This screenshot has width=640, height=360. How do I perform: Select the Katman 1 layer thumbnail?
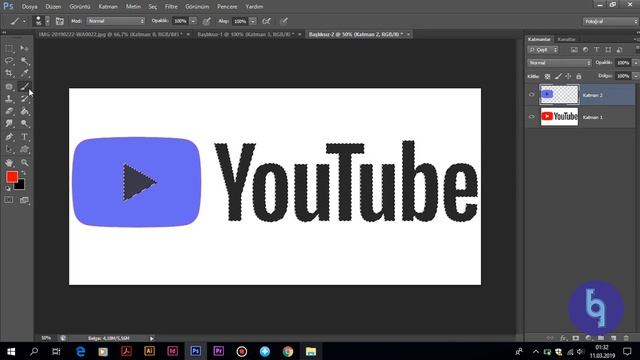(x=560, y=117)
